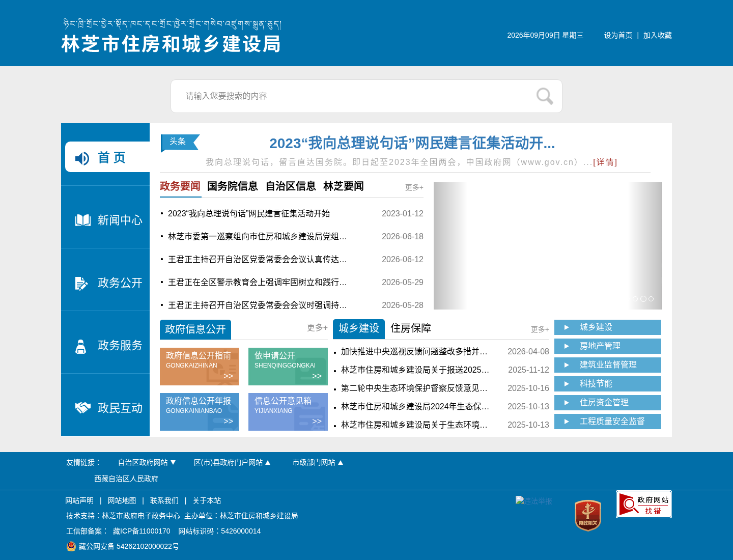
Task: Open 更多+ for the 政务要闻 news tabs
Action: point(414,187)
